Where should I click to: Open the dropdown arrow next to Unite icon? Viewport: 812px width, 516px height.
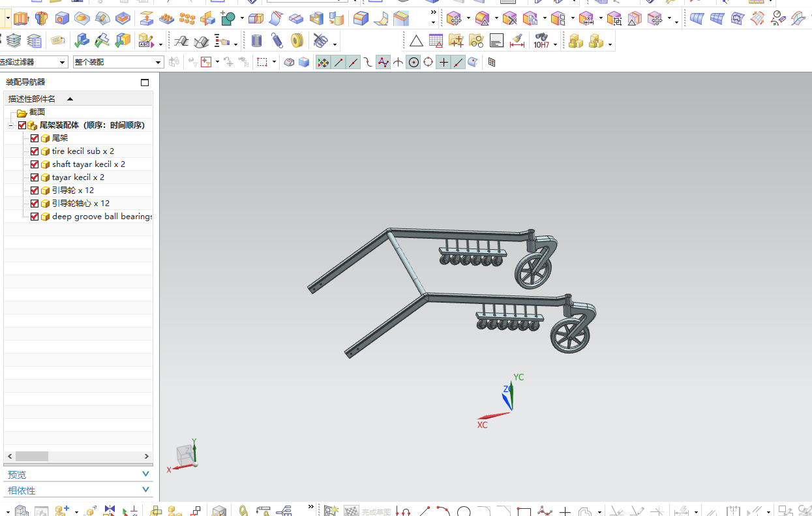242,19
